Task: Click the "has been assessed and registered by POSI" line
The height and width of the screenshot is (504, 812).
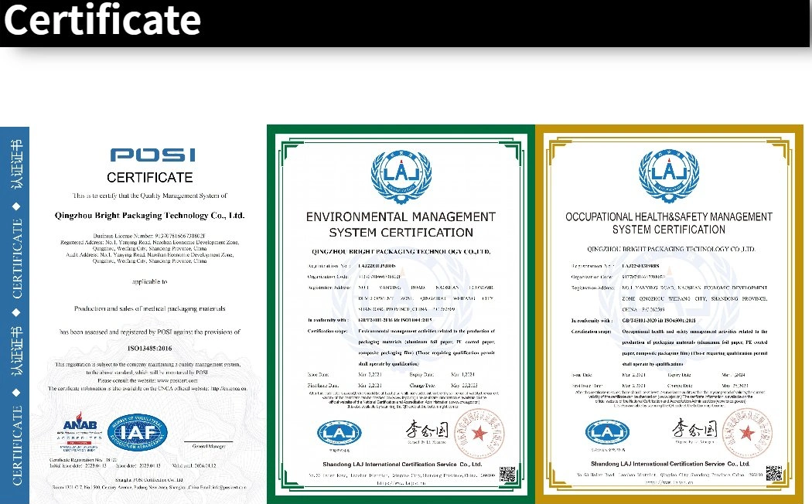Action: coord(150,332)
